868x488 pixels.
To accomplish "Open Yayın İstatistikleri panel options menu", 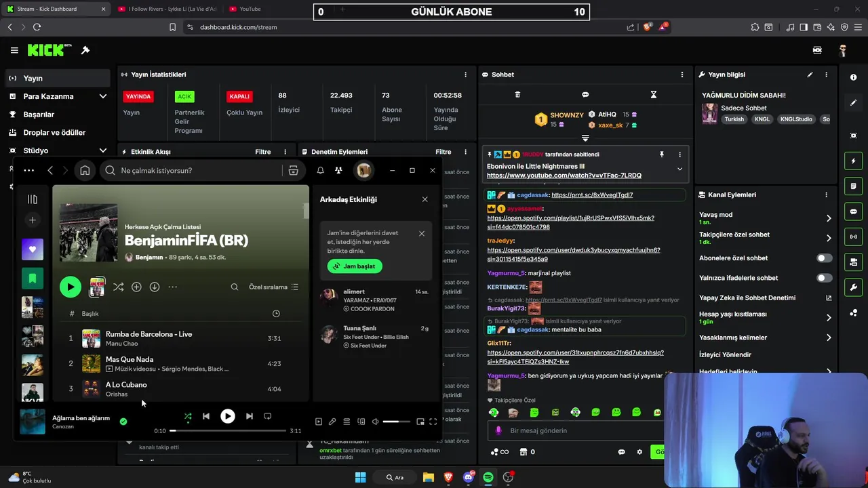I will [465, 75].
